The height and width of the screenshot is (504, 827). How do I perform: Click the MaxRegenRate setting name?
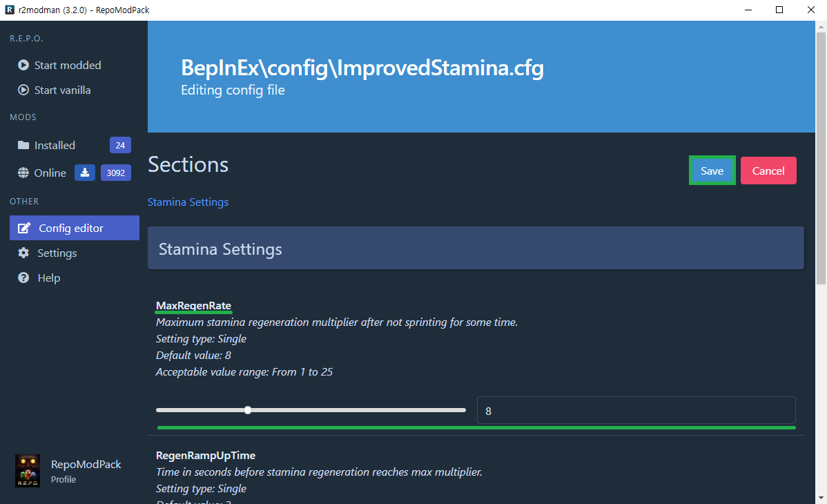[x=193, y=306]
